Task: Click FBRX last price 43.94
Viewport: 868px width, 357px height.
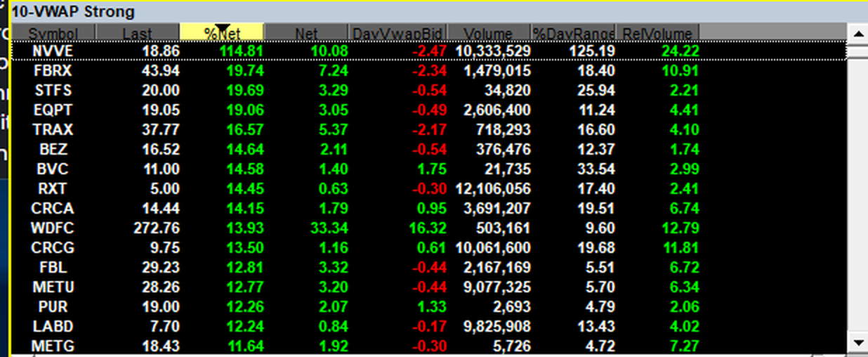Action: pyautogui.click(x=162, y=70)
